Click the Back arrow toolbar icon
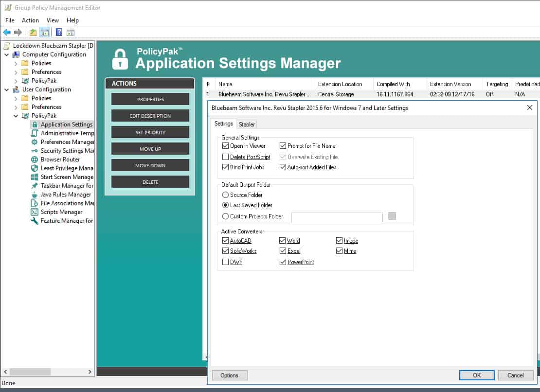Viewport: 540px width, 392px height. [6, 33]
